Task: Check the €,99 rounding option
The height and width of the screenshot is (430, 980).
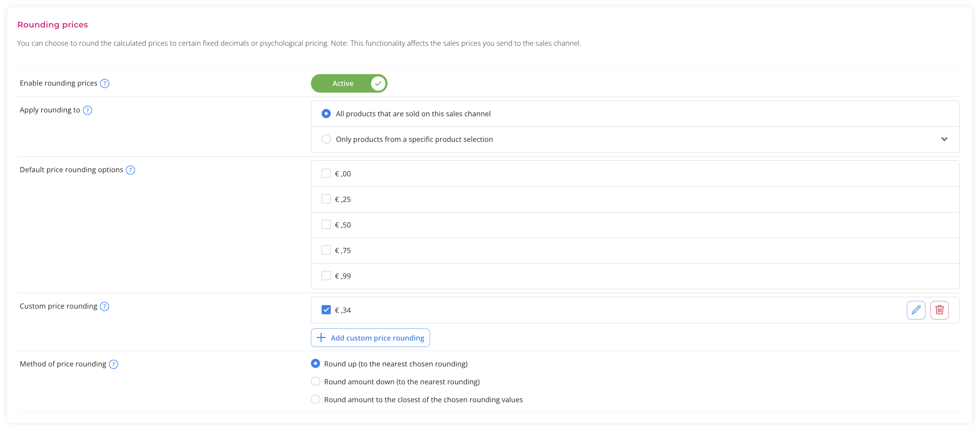Action: tap(326, 276)
